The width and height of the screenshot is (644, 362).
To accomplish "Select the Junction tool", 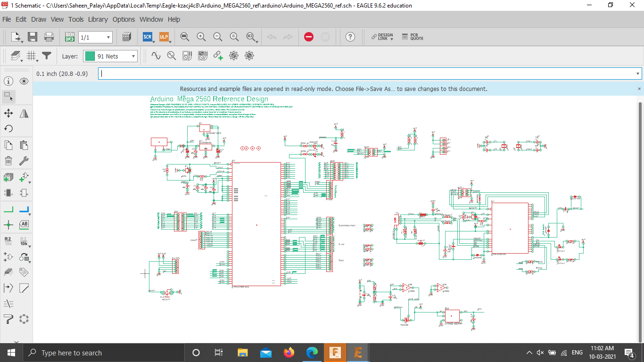I will click(8, 225).
